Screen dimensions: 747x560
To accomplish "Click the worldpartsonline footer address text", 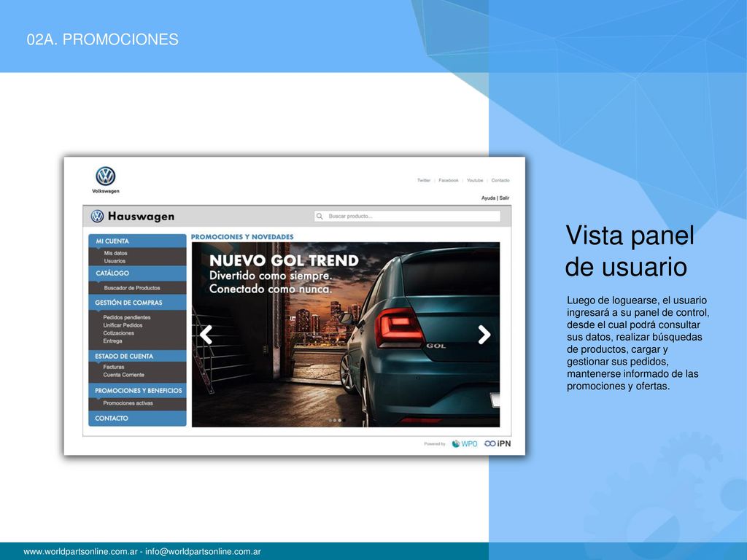I will click(142, 551).
